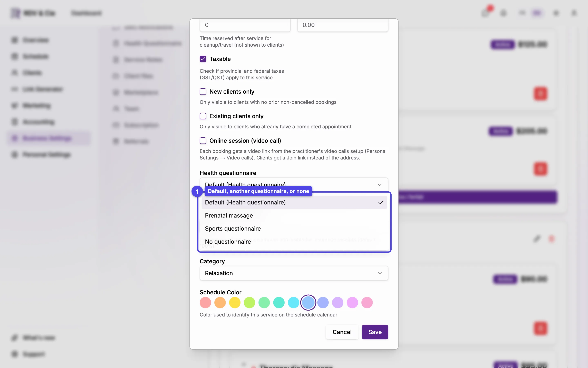This screenshot has width=588, height=368.
Task: Tick the Existing clients only checkbox
Action: point(203,116)
